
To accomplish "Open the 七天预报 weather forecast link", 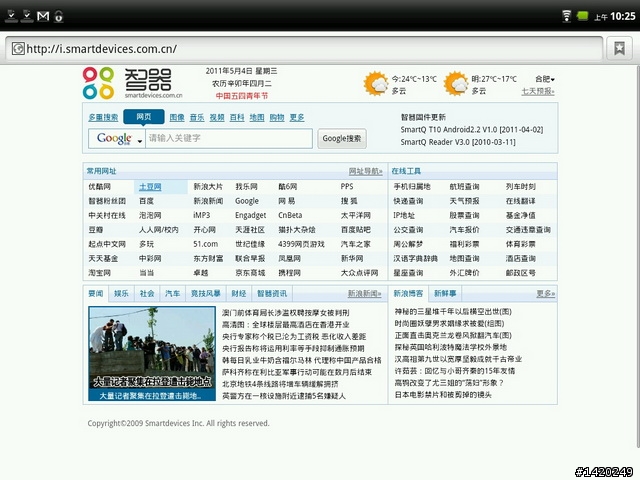I will coord(538,91).
